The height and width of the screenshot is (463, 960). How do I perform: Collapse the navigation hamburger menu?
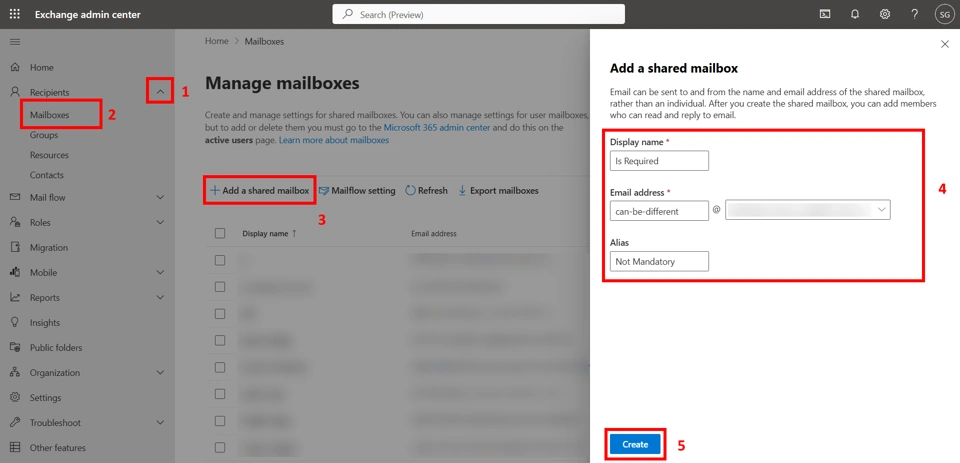click(15, 42)
